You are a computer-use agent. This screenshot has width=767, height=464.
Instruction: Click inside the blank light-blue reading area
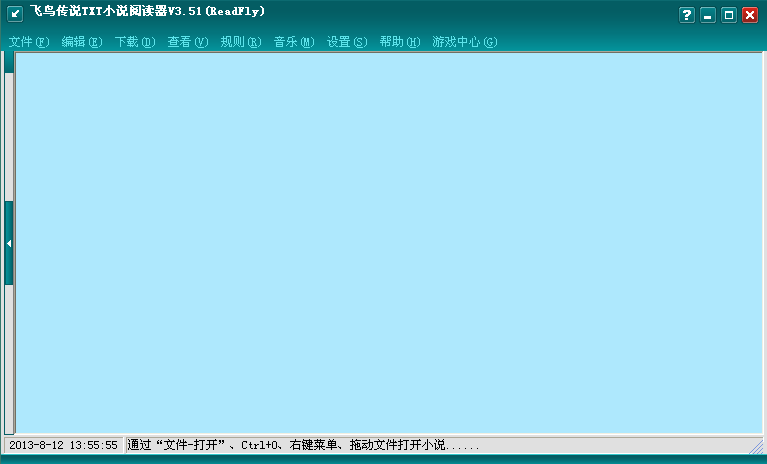tap(388, 242)
